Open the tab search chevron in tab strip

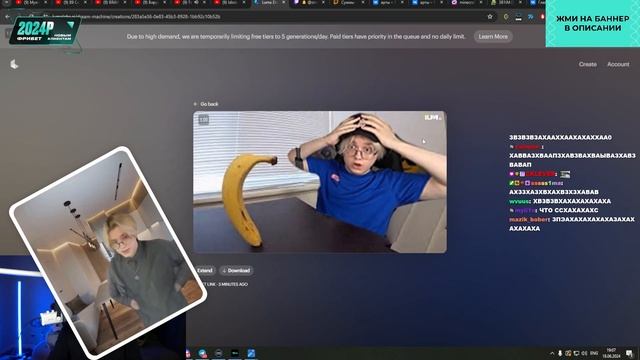(7, 2)
